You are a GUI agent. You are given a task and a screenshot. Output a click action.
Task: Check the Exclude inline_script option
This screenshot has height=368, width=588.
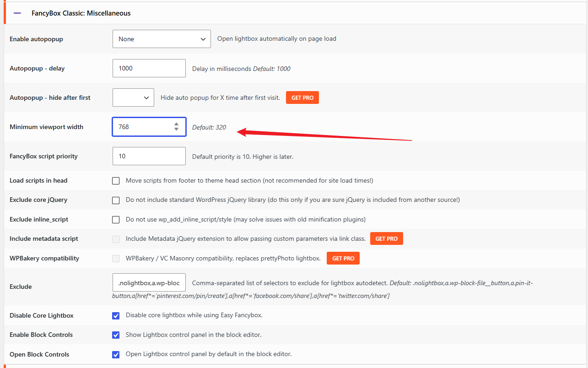pyautogui.click(x=116, y=220)
